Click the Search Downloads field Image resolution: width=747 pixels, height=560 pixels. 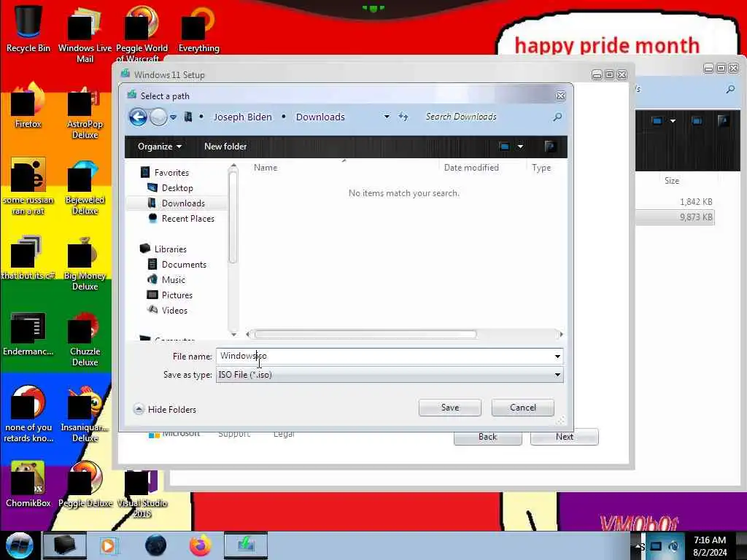486,117
